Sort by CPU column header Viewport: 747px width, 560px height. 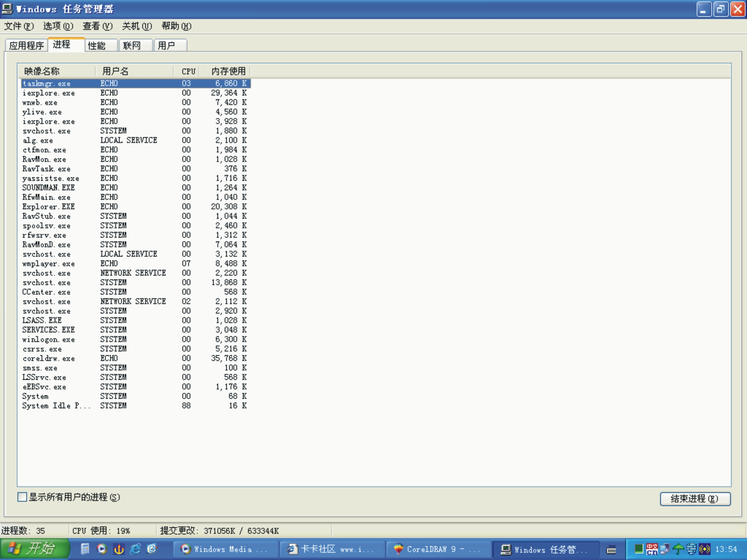coord(188,71)
